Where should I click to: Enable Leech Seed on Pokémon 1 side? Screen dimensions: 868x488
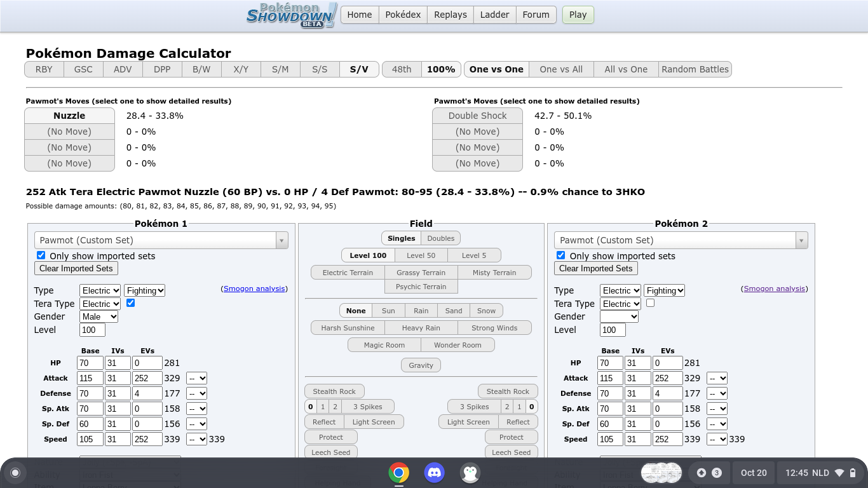(331, 452)
